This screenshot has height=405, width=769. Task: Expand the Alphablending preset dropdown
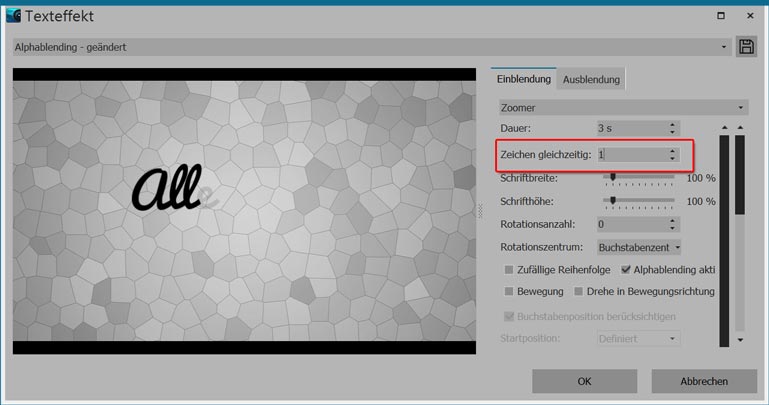coord(372,47)
